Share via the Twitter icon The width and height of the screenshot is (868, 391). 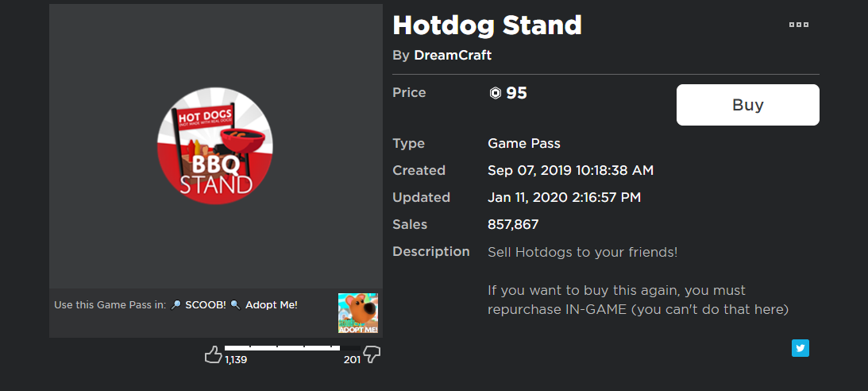pyautogui.click(x=800, y=348)
